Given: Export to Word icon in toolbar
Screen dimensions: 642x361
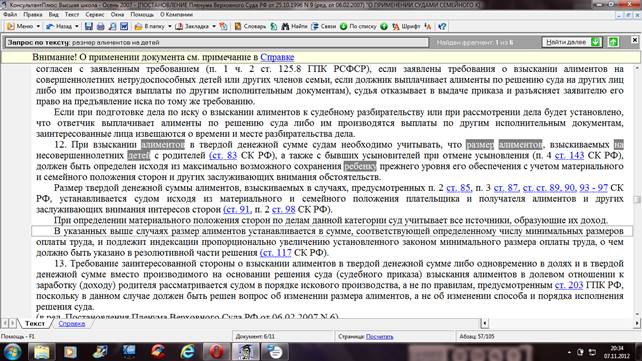Looking at the screenshot, I should click(124, 26).
